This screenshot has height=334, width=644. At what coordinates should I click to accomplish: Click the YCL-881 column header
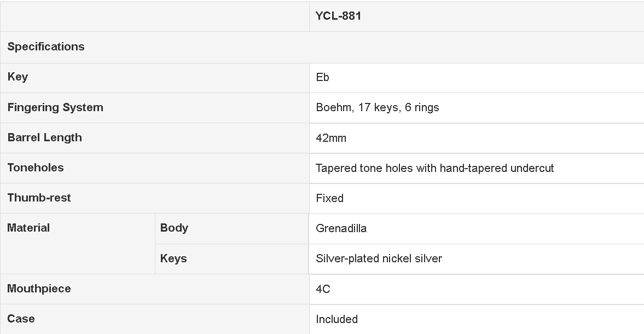pos(339,16)
